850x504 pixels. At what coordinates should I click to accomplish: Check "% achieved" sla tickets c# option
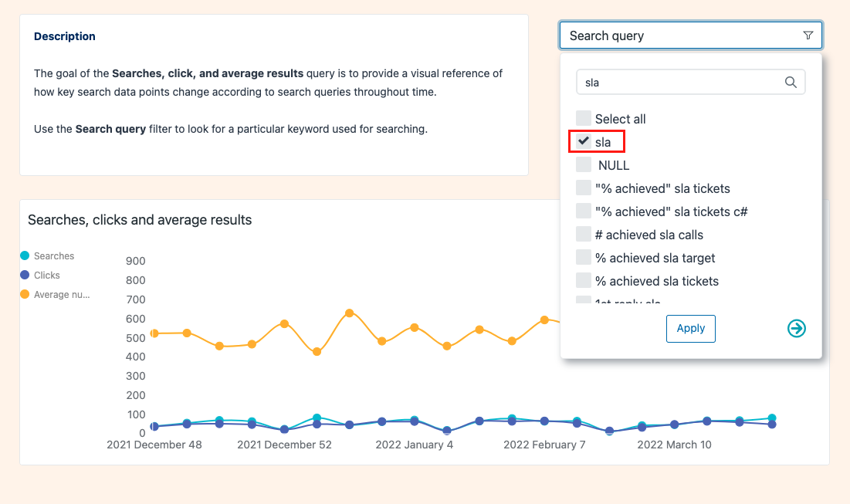584,211
